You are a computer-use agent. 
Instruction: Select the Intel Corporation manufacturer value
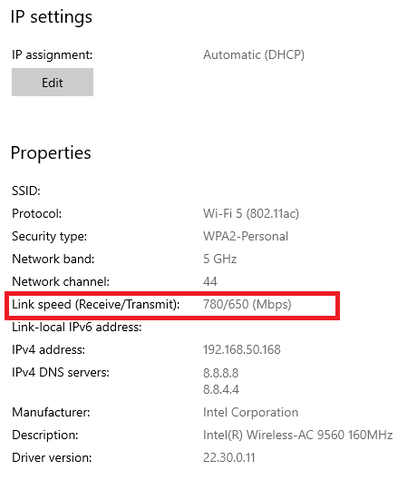[251, 412]
